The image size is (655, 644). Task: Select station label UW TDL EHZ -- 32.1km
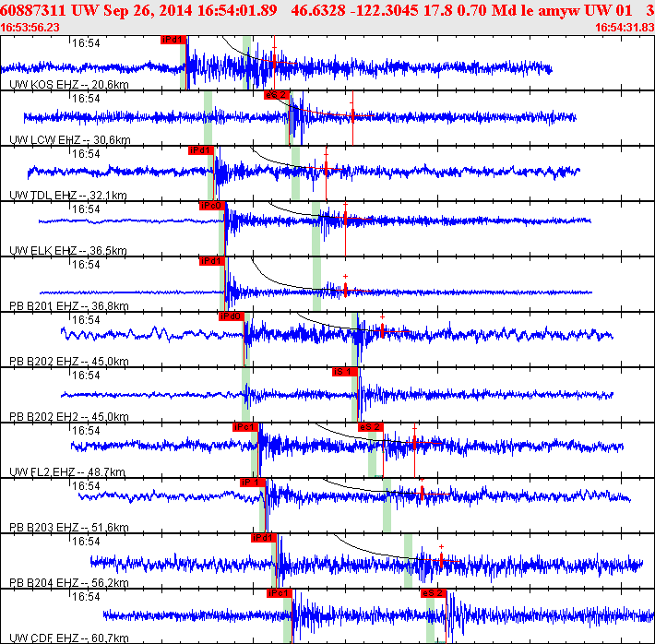(68, 196)
